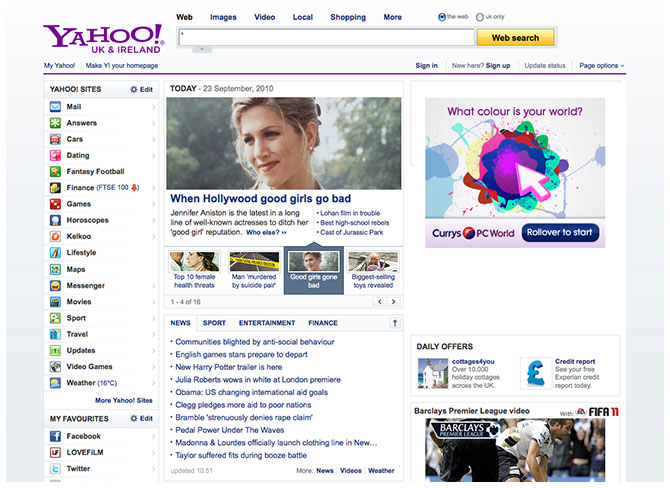Expand the chevron next to Facebook

pos(153,436)
